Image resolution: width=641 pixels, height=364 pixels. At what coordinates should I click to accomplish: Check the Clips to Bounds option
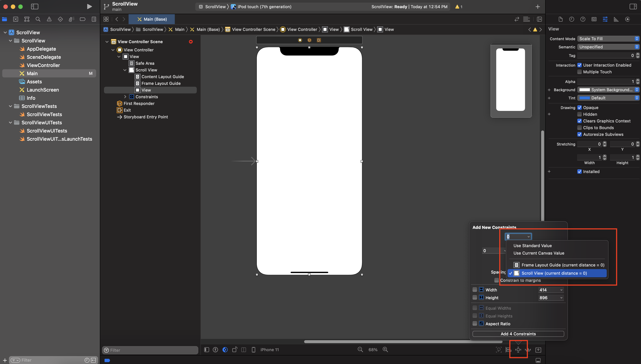580,128
